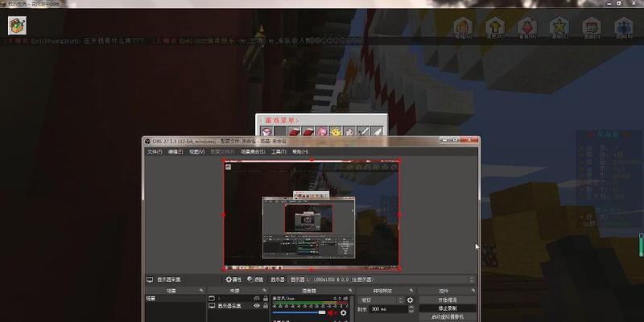Adjust the microphone volume slider

pos(299,313)
